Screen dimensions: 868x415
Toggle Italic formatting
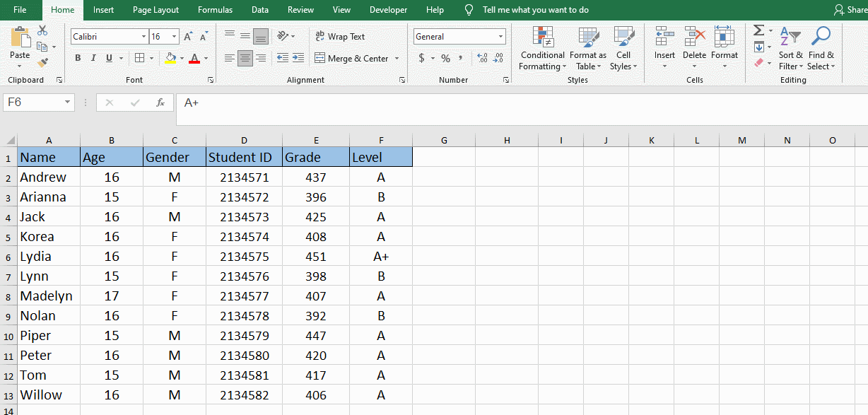click(93, 58)
